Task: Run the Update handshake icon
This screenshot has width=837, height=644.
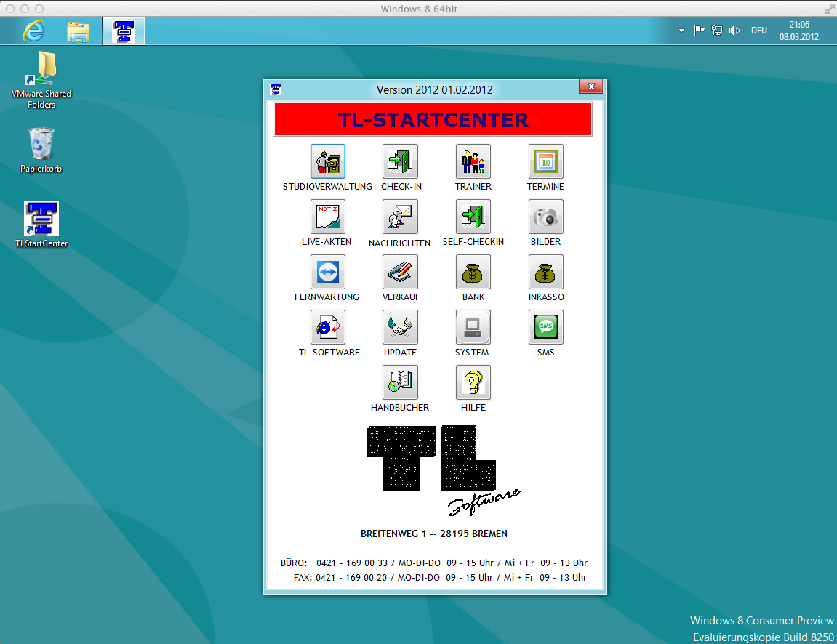Action: pos(400,327)
